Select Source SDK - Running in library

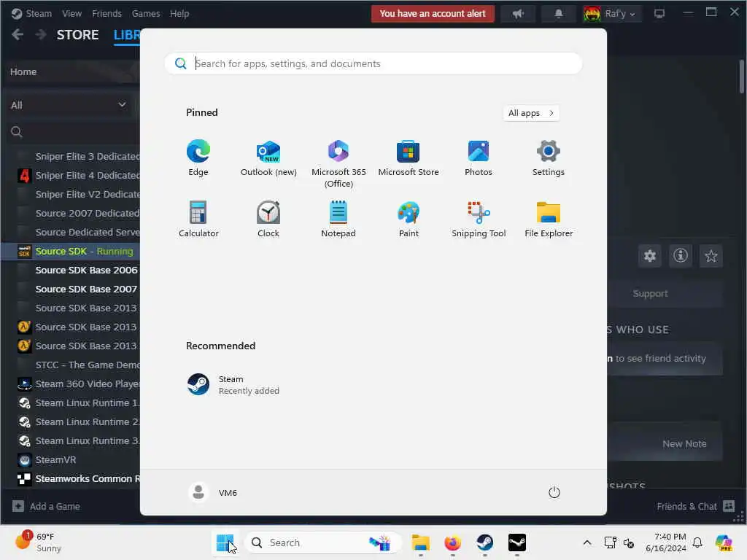pos(72,251)
